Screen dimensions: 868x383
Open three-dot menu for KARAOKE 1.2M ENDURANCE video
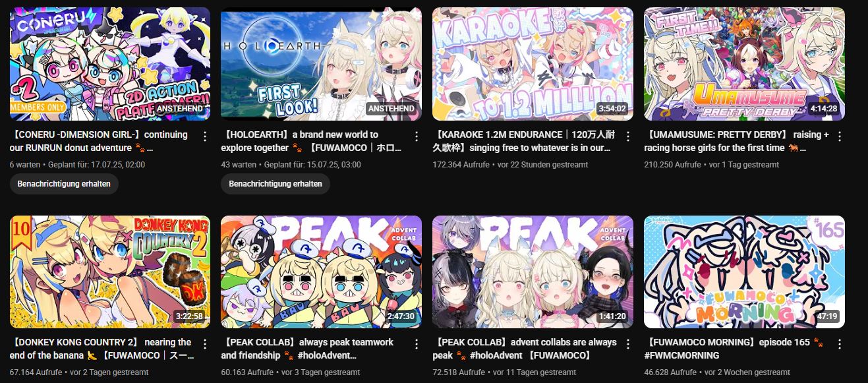tap(627, 136)
